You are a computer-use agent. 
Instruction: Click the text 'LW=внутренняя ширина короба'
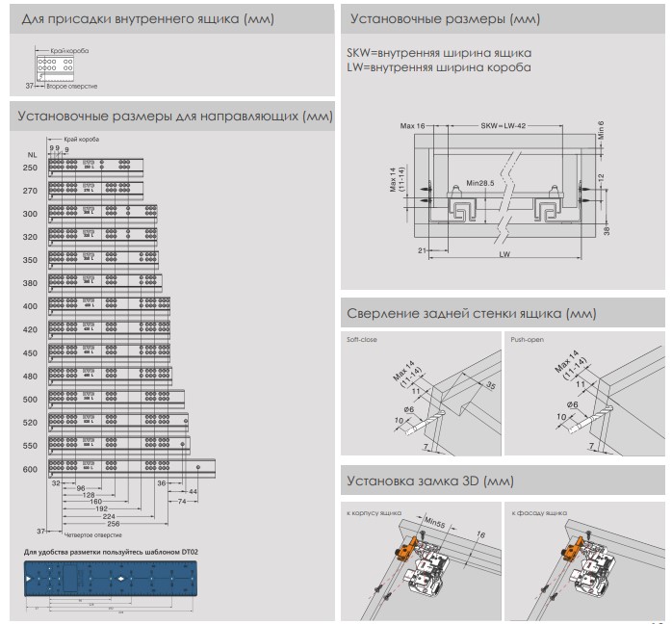(438, 67)
